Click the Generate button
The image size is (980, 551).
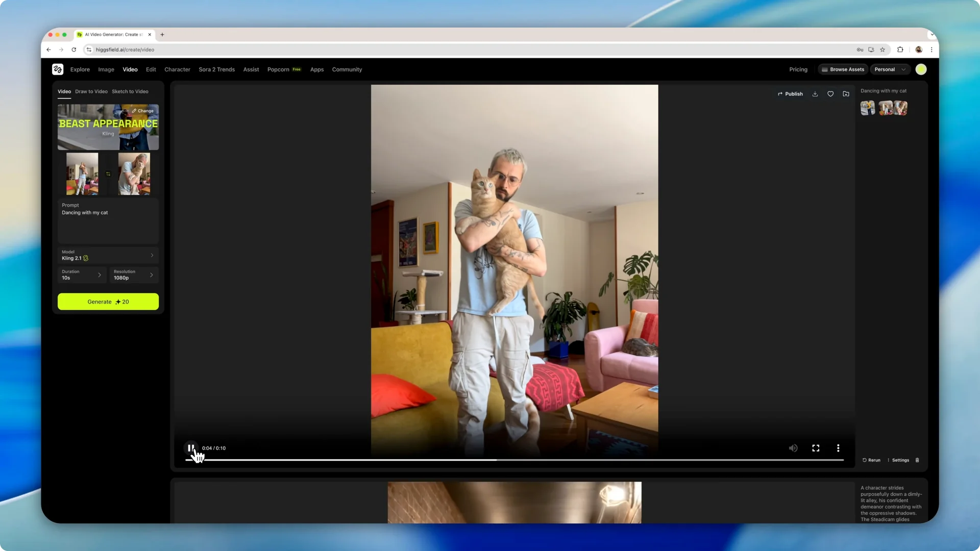[108, 302]
